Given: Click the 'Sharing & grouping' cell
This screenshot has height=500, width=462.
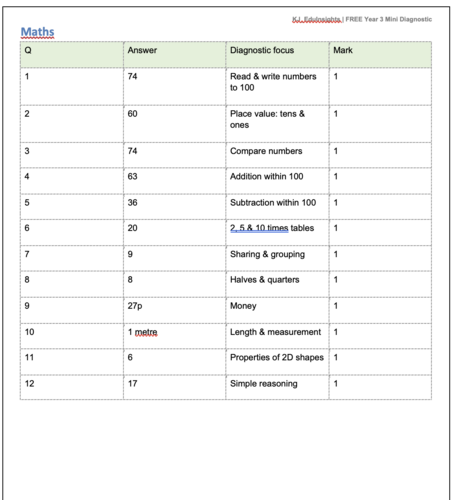Looking at the screenshot, I should coord(277,258).
